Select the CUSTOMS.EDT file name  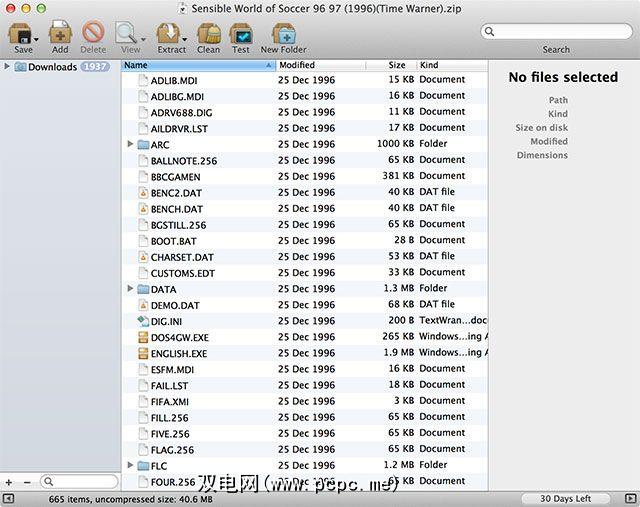(182, 274)
